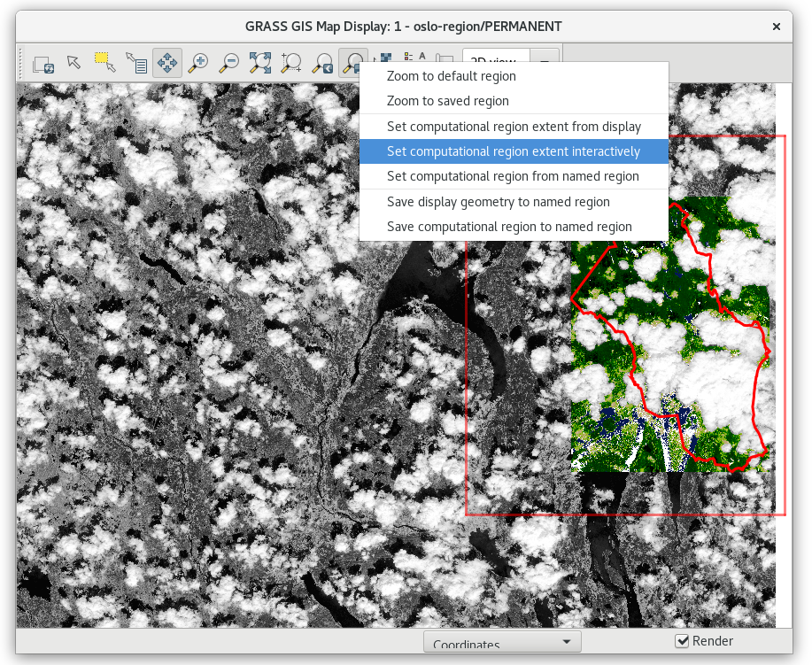Select Set computational region extent interactively

[x=514, y=151]
